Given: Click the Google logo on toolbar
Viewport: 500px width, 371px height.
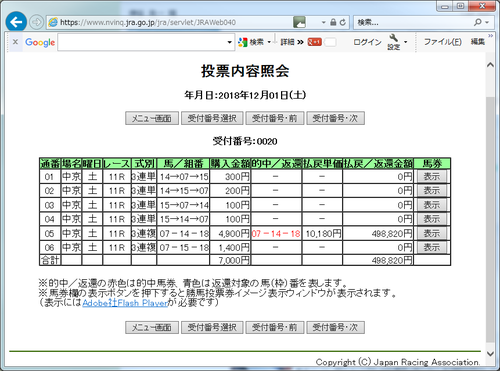Looking at the screenshot, I should point(40,42).
